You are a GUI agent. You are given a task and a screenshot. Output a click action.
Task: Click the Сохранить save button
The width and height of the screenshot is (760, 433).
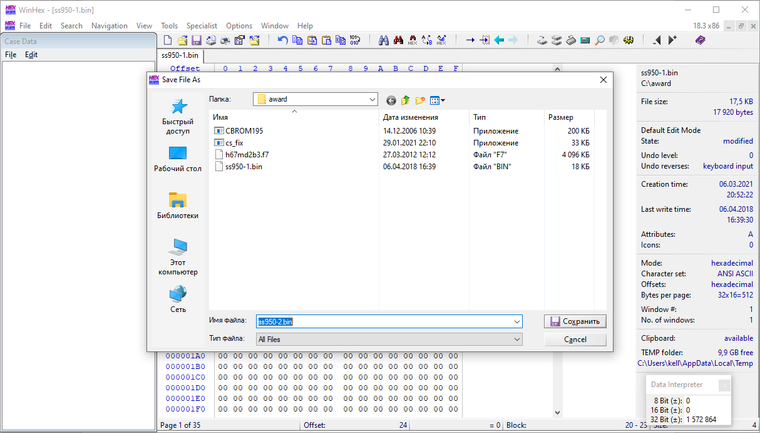575,321
